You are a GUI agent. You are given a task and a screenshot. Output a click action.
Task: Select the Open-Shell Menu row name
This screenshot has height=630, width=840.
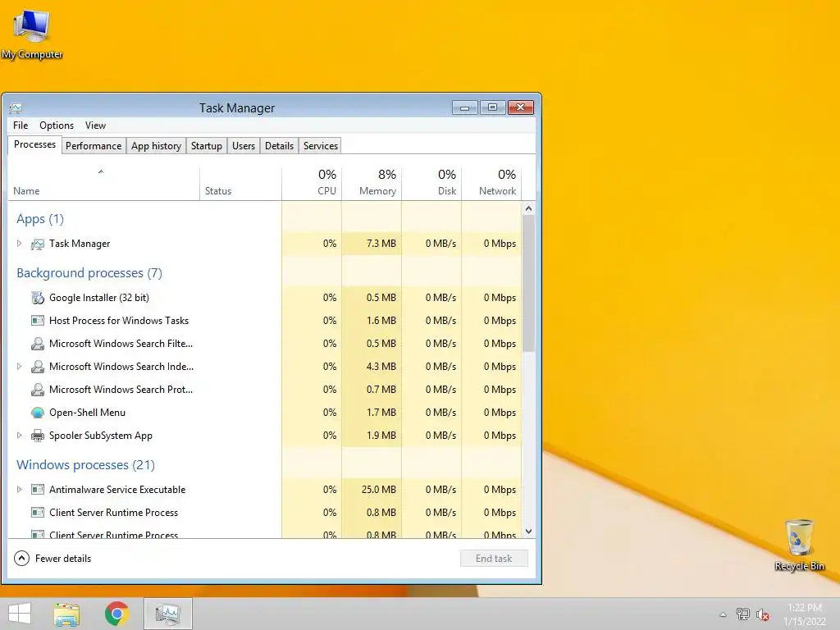tap(87, 413)
